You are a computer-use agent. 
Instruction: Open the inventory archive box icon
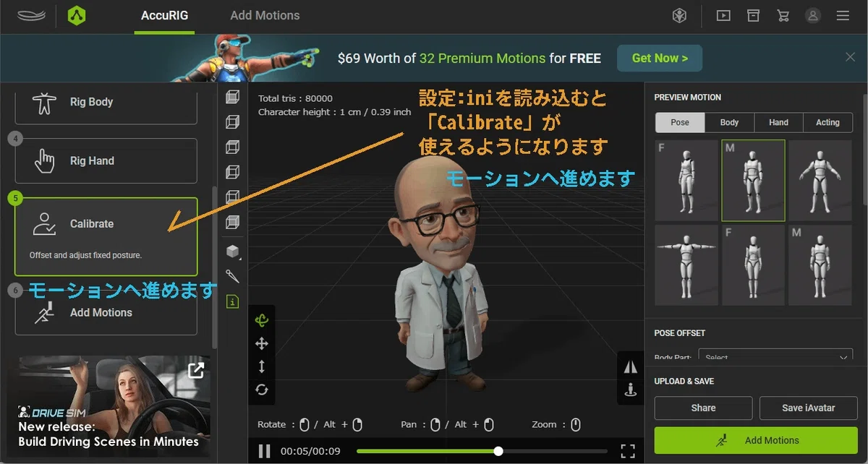(753, 15)
